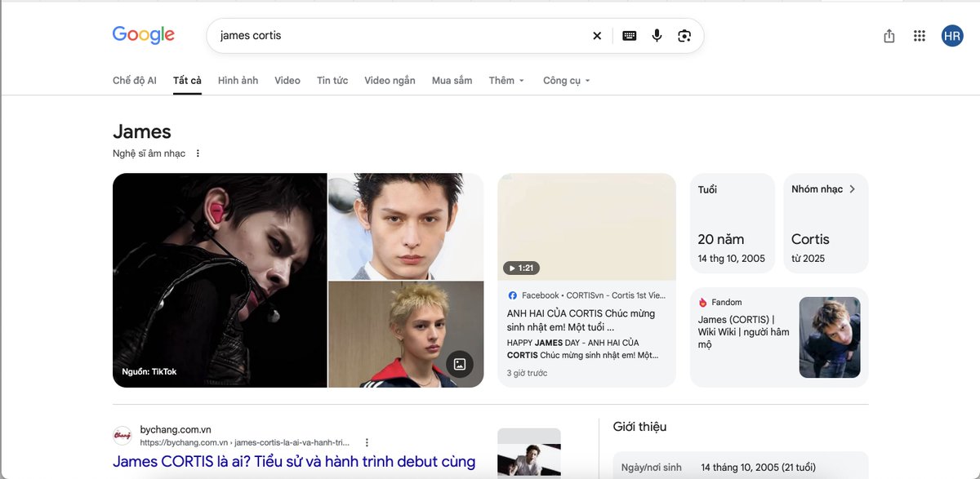Switch to the Chế độ AI tab
The width and height of the screenshot is (980, 479).
tap(135, 81)
